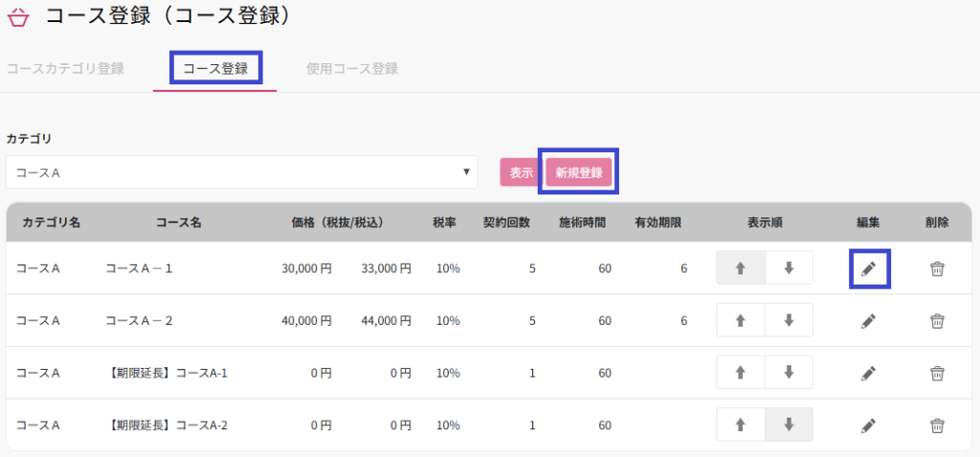980x457 pixels.
Task: Switch to 使用コース登録 tab
Action: point(351,69)
